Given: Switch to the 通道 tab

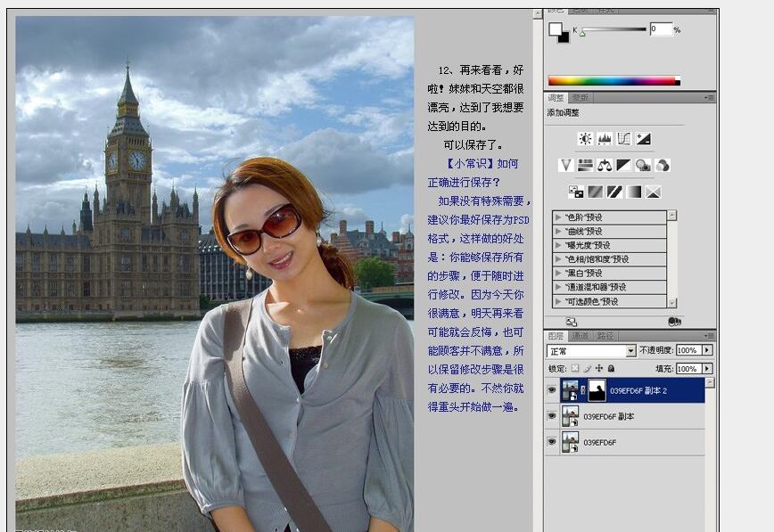Looking at the screenshot, I should 580,336.
